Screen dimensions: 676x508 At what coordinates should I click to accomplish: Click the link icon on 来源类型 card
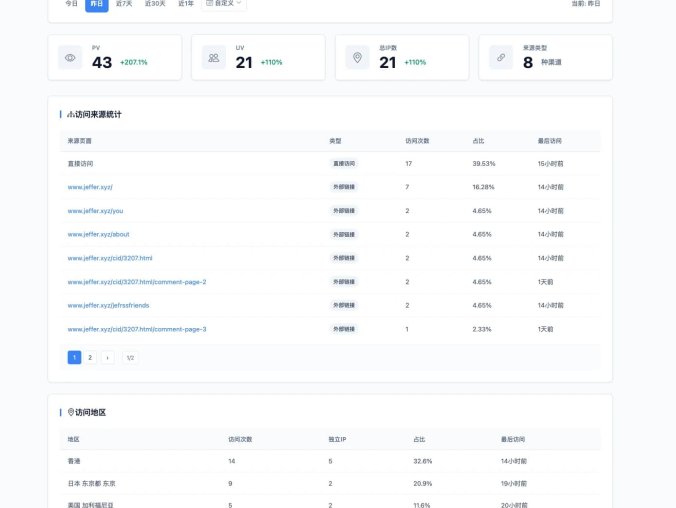point(500,58)
